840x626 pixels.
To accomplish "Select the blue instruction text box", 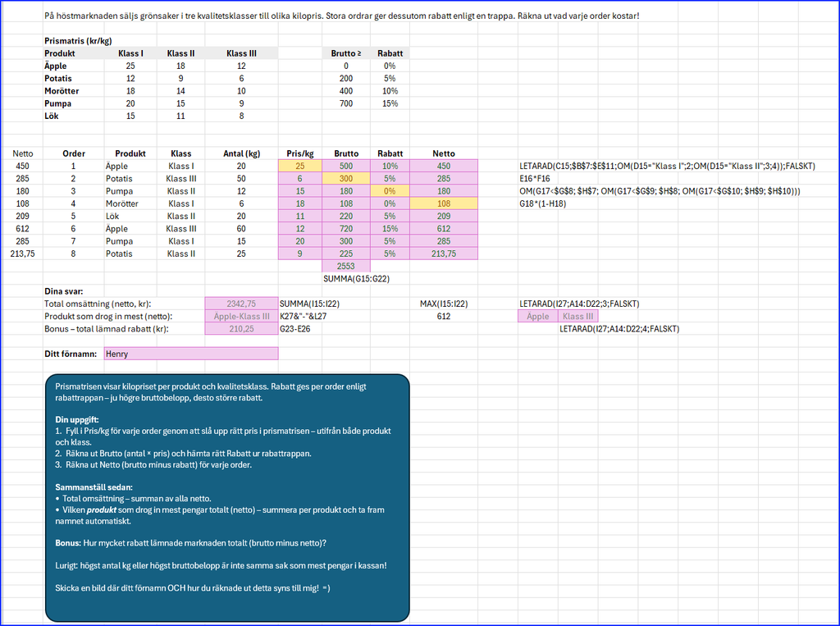I will pos(228,498).
